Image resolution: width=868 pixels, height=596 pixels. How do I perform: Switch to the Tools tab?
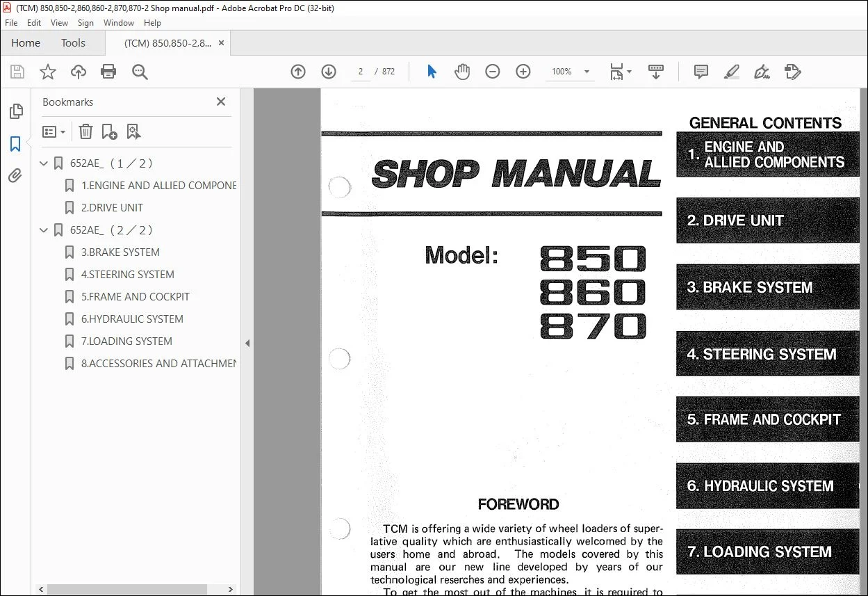click(x=73, y=42)
